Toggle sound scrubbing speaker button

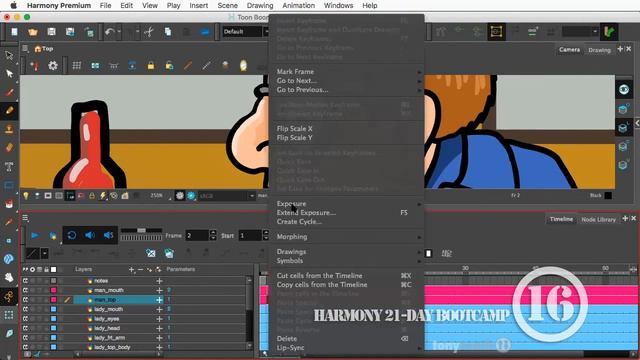108,235
